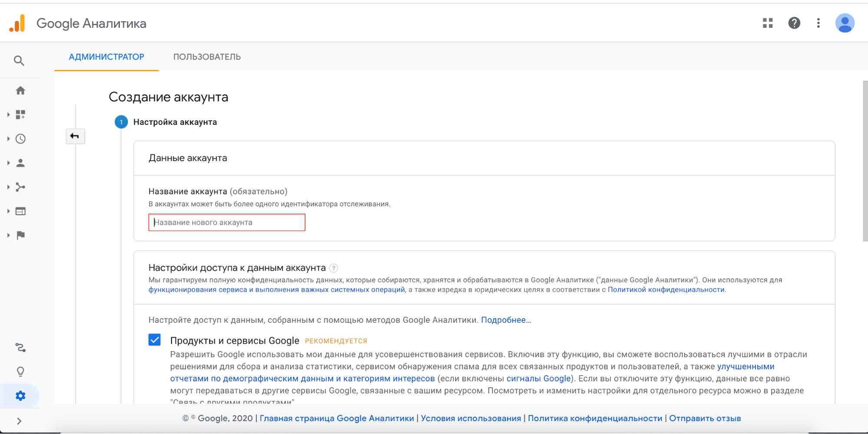Open the Google apps grid icon

pos(768,23)
